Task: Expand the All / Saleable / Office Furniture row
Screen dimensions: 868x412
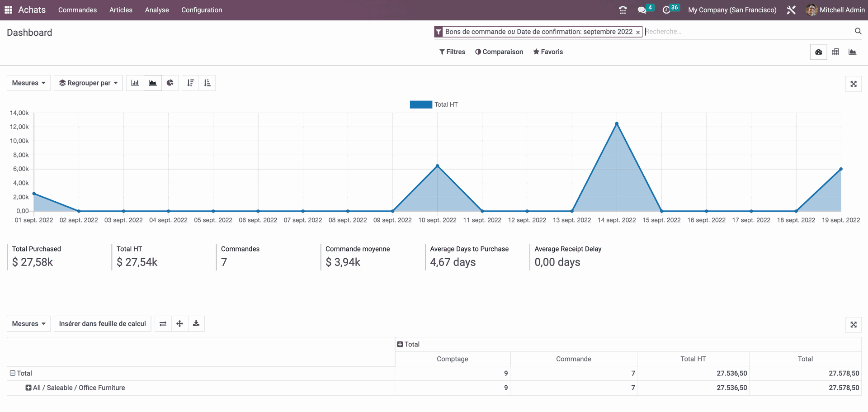Action: [28, 388]
